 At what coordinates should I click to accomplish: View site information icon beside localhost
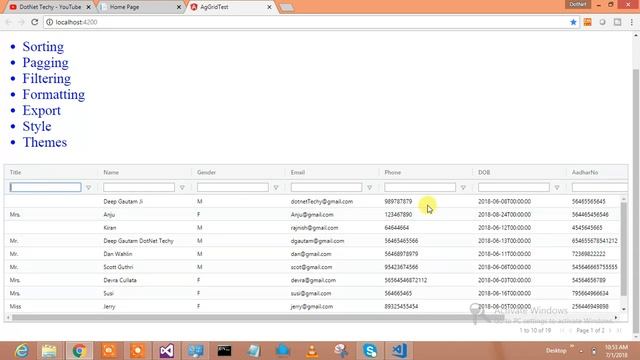pos(49,22)
